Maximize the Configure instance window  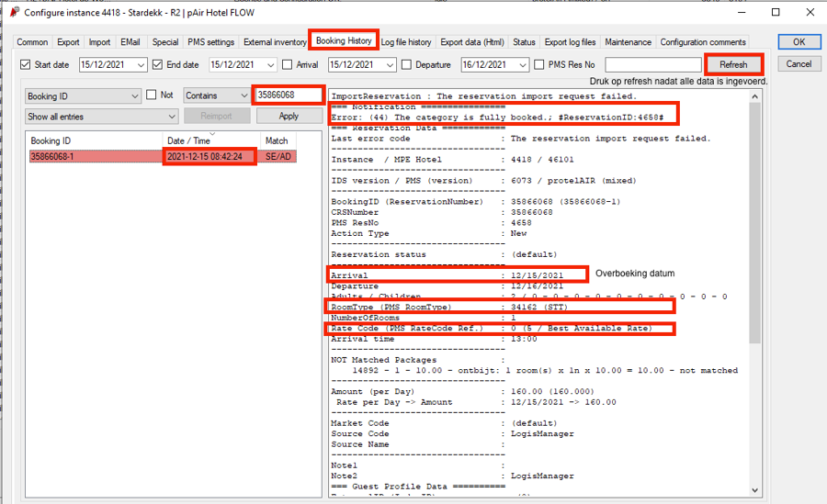click(x=776, y=12)
